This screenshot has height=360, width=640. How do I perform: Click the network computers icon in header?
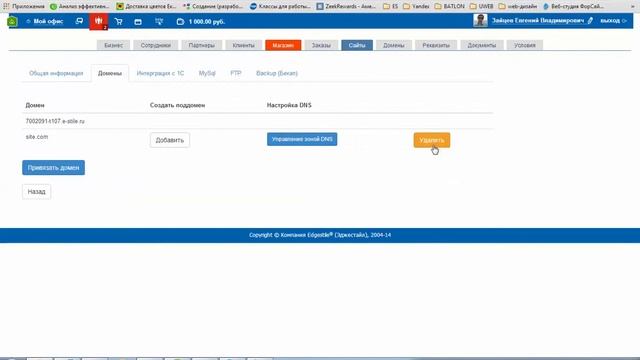click(159, 22)
